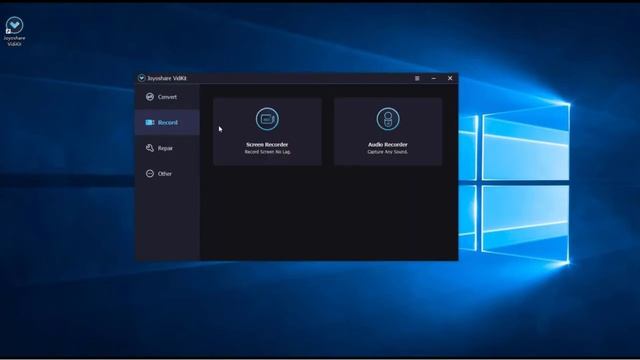Click the Record camera icon in sidebar
Image resolution: width=640 pixels, height=360 pixels.
pyautogui.click(x=150, y=122)
